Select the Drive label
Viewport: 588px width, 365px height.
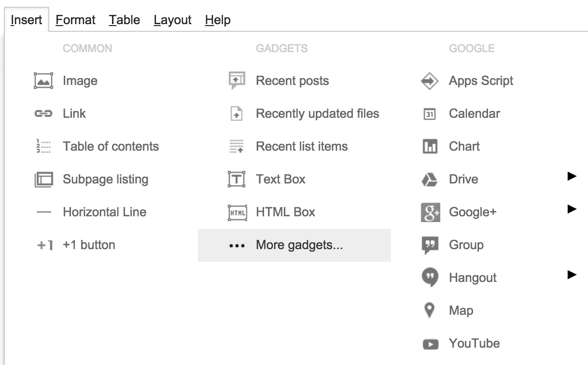tap(463, 179)
